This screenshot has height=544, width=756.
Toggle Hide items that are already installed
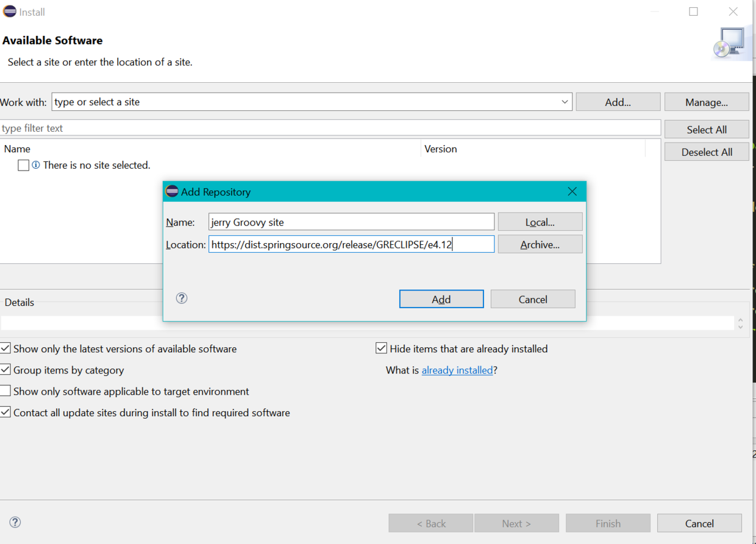click(x=381, y=348)
